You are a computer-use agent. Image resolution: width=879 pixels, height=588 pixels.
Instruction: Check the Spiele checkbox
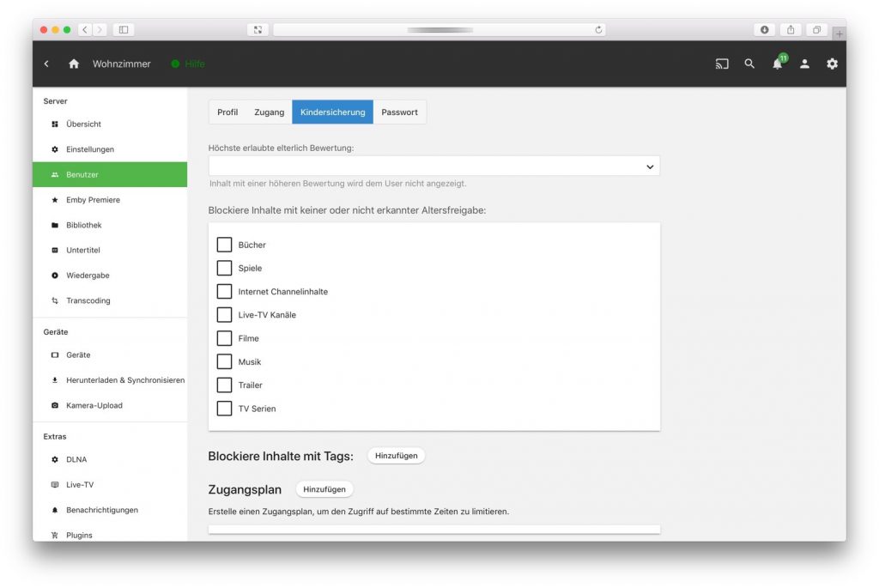point(224,268)
